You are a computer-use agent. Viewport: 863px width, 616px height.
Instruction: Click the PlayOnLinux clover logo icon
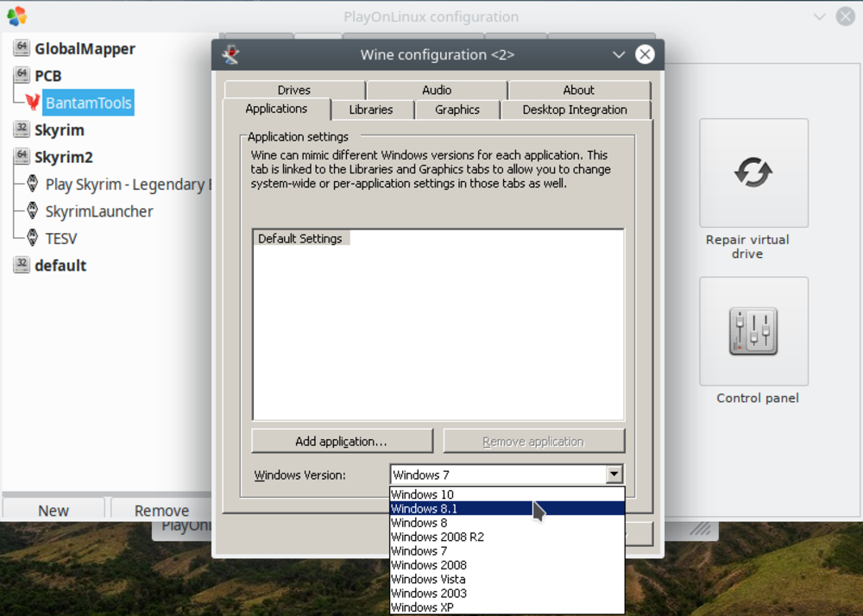click(16, 16)
